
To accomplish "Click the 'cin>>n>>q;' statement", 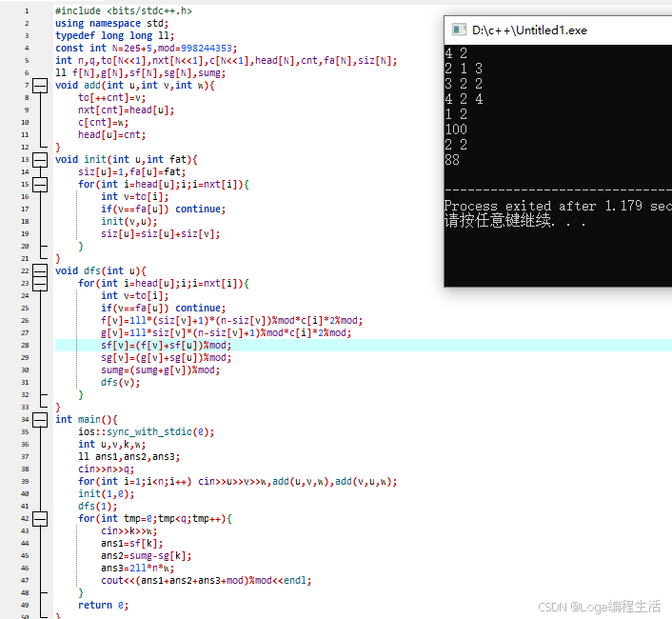I will [x=107, y=469].
